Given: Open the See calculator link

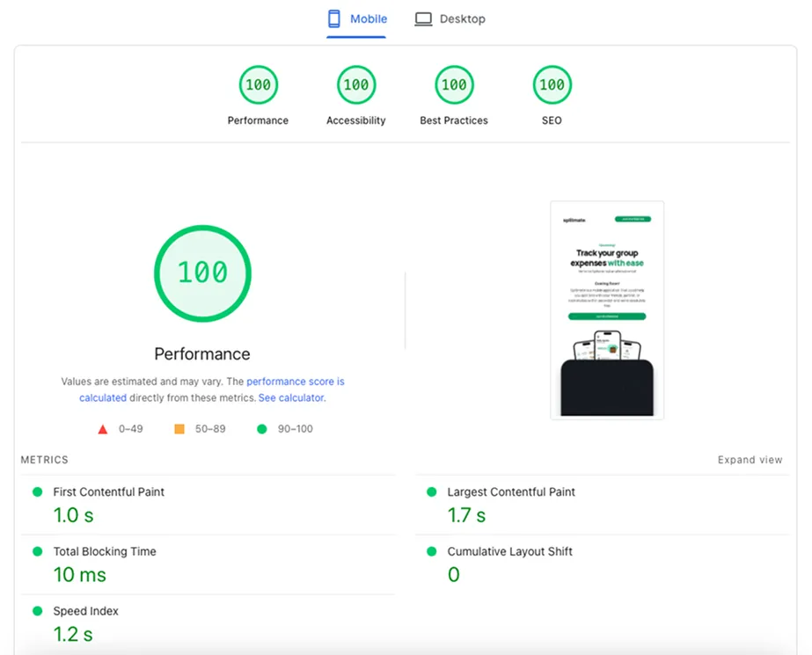Looking at the screenshot, I should (x=291, y=398).
